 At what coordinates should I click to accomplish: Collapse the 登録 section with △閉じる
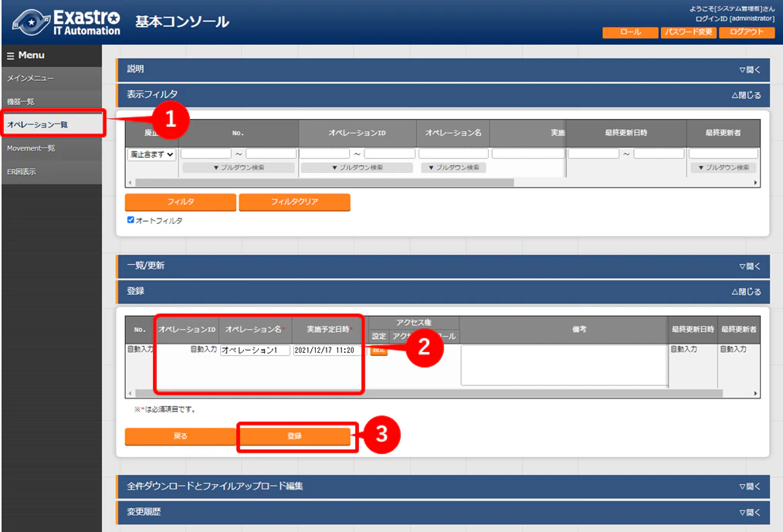pyautogui.click(x=746, y=292)
